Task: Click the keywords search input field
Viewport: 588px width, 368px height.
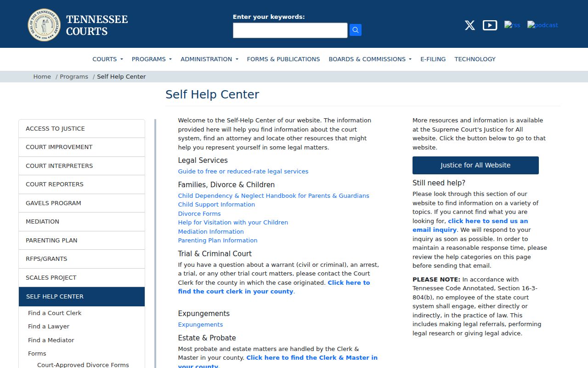Action: [x=290, y=30]
